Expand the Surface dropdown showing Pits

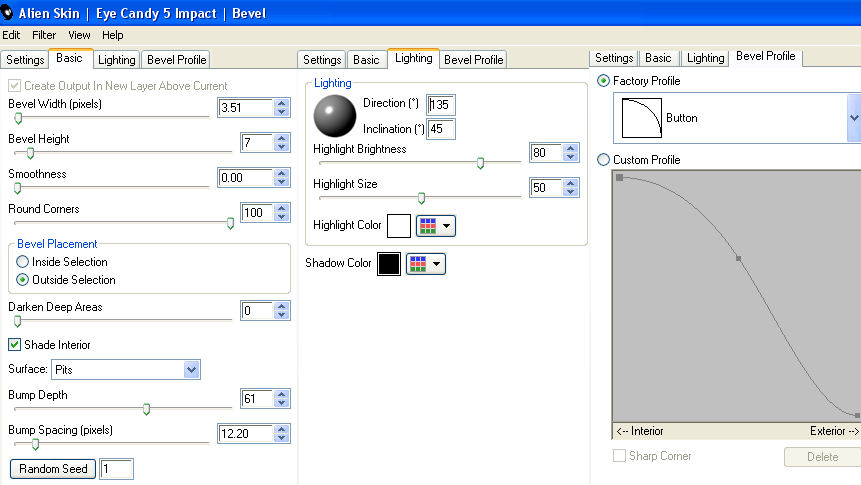(x=191, y=370)
